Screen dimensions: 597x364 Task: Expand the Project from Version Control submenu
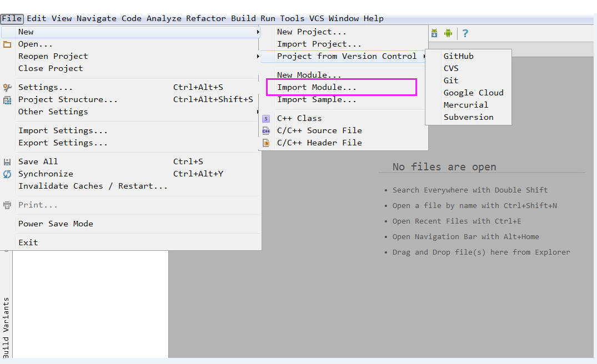pyautogui.click(x=424, y=56)
